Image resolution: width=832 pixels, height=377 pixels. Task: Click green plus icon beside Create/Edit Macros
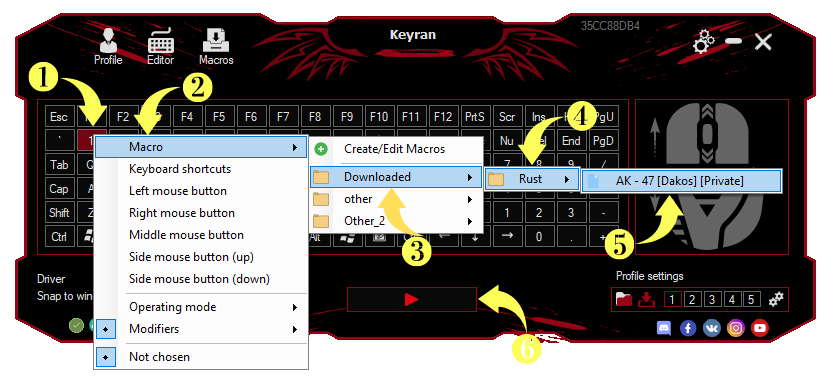pos(320,149)
